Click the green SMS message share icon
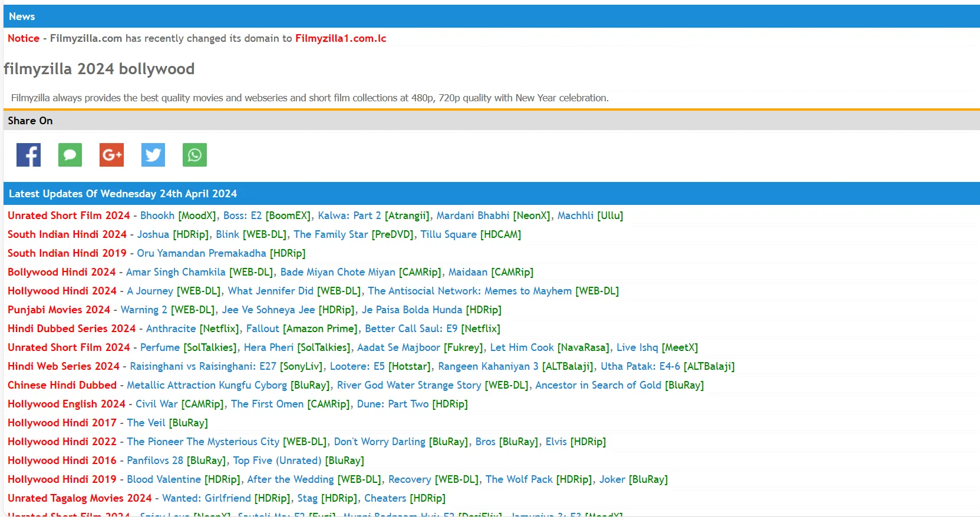The image size is (980, 517). point(70,155)
